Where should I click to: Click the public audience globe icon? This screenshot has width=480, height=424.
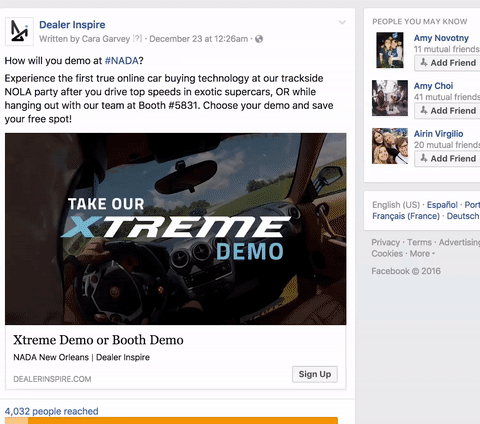[259, 39]
